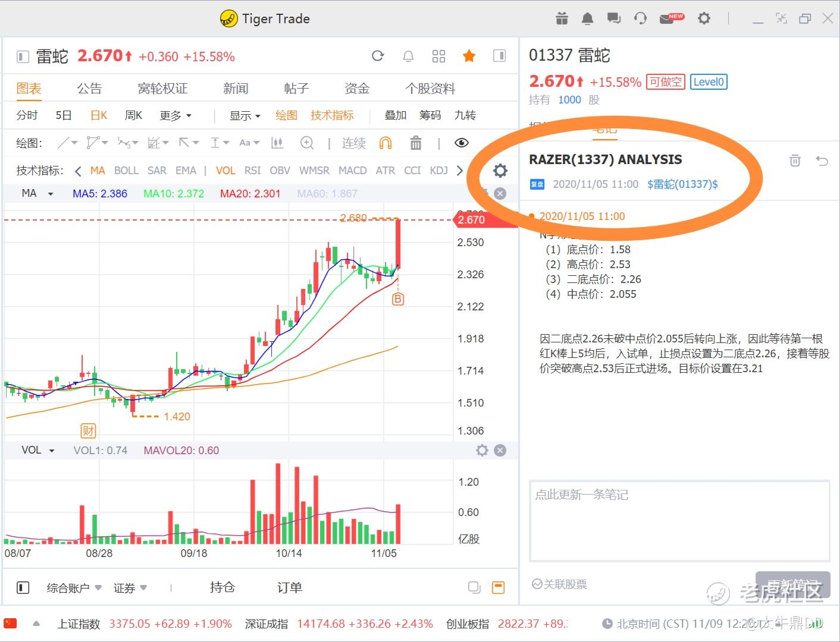840x642 pixels.
Task: Open the measure range tool dropdown
Action: click(219, 143)
